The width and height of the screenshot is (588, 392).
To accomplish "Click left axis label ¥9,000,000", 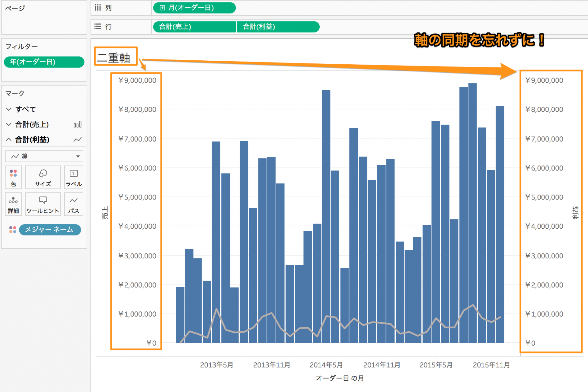I will point(138,80).
